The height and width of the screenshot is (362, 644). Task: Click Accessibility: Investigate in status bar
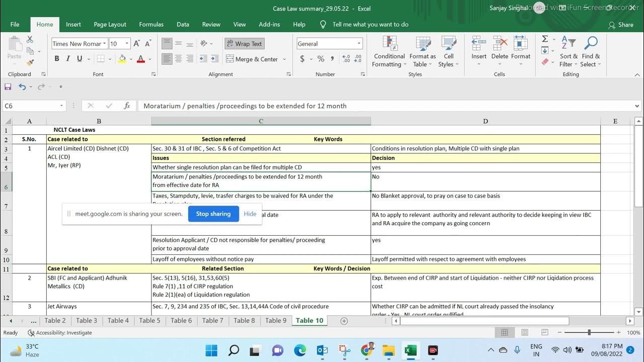click(x=60, y=332)
